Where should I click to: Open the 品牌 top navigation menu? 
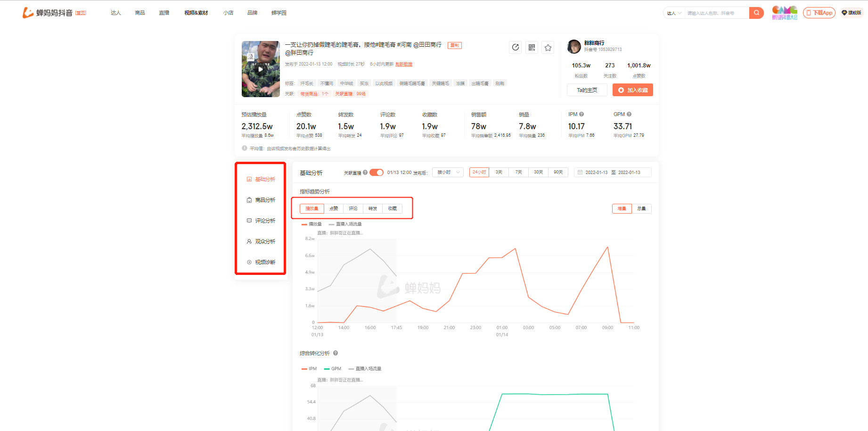point(253,13)
